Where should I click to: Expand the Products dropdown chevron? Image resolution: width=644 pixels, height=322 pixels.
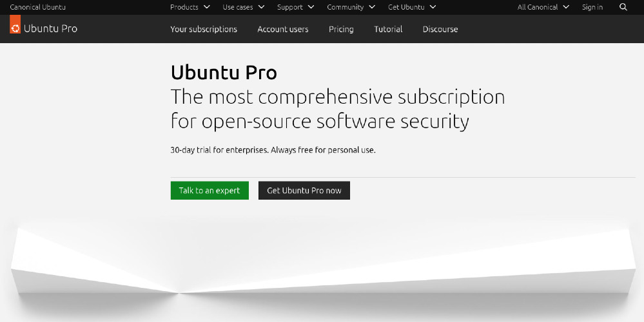[206, 7]
